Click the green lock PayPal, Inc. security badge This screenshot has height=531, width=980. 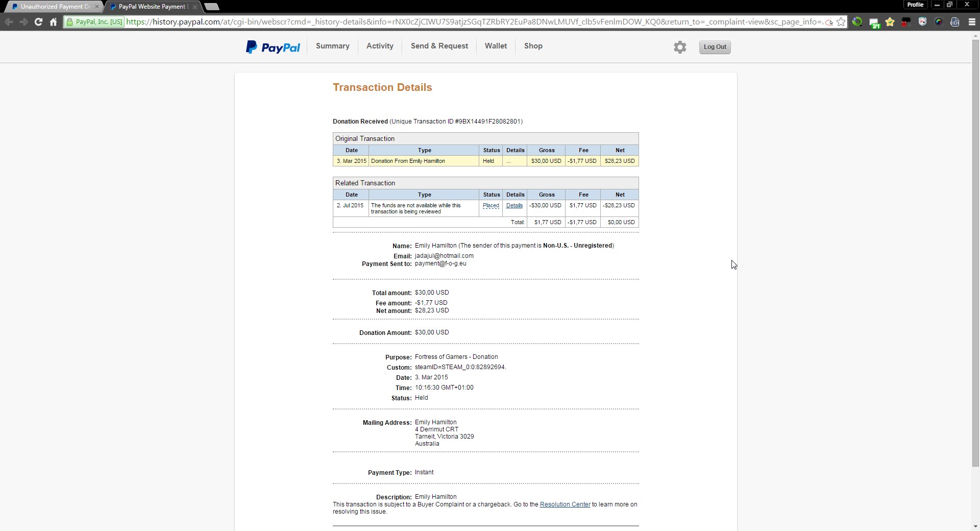pos(94,22)
